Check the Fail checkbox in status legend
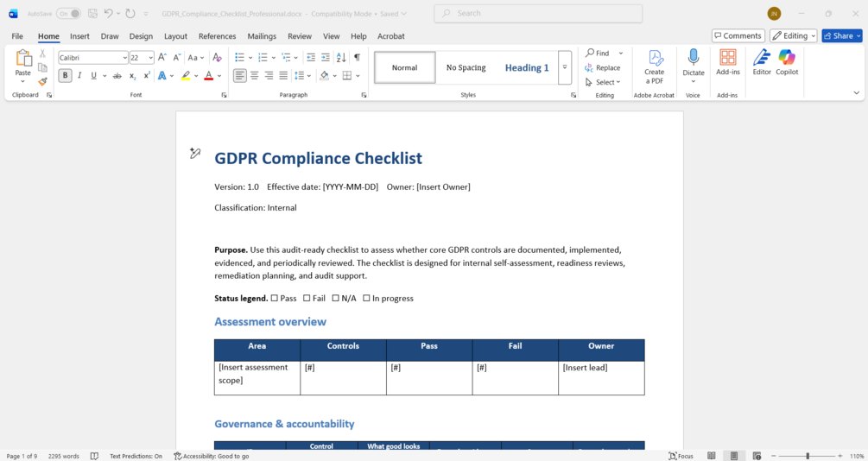 click(307, 298)
